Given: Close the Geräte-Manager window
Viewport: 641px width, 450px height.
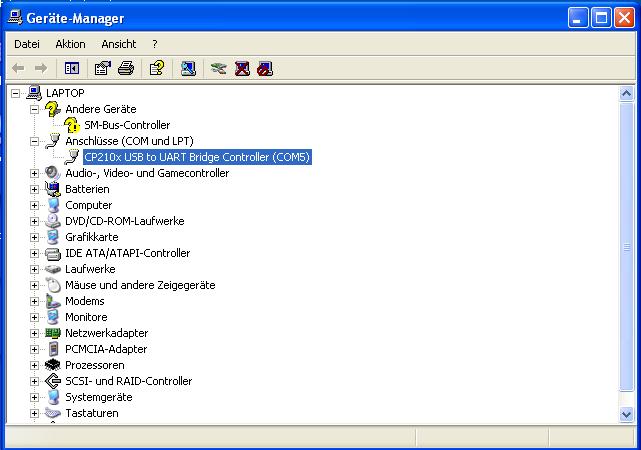Looking at the screenshot, I should (x=624, y=18).
